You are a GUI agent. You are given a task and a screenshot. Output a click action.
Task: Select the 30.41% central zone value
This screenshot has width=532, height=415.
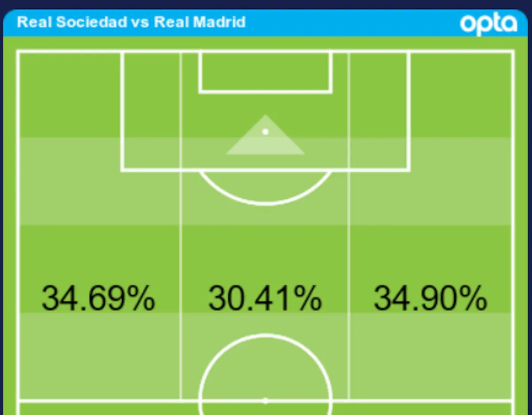point(265,298)
